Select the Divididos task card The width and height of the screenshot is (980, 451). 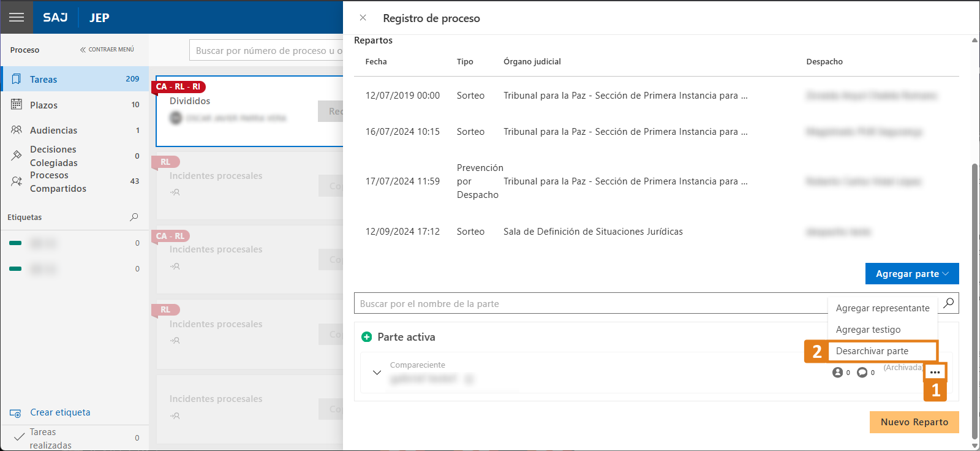(250, 111)
